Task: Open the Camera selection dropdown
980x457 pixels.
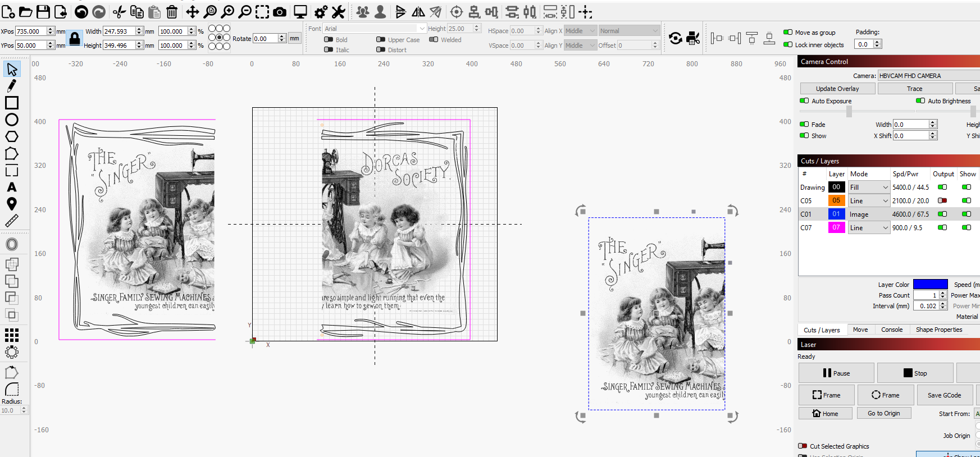Action: [929, 76]
